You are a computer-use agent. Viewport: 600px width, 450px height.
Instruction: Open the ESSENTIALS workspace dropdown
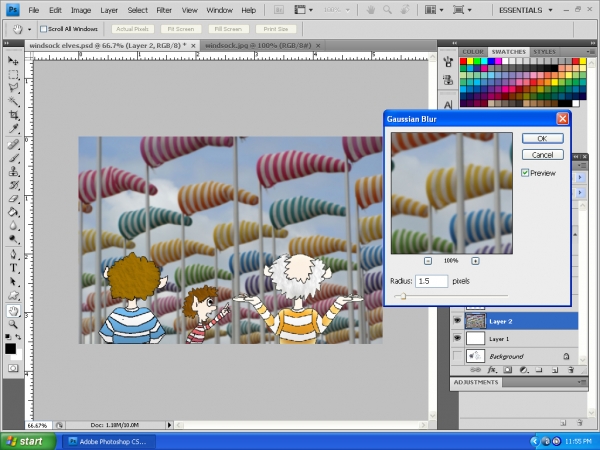click(x=526, y=10)
